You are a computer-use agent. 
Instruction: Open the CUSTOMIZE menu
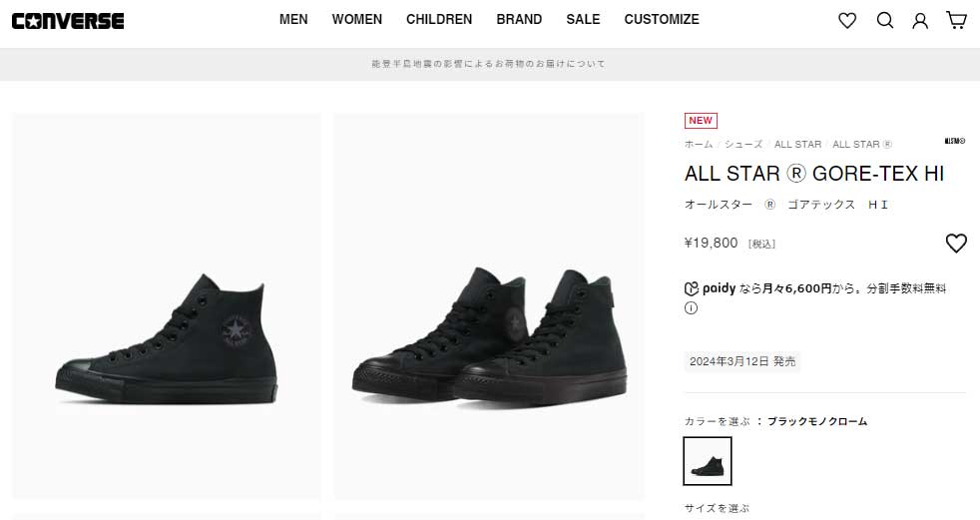point(662,19)
